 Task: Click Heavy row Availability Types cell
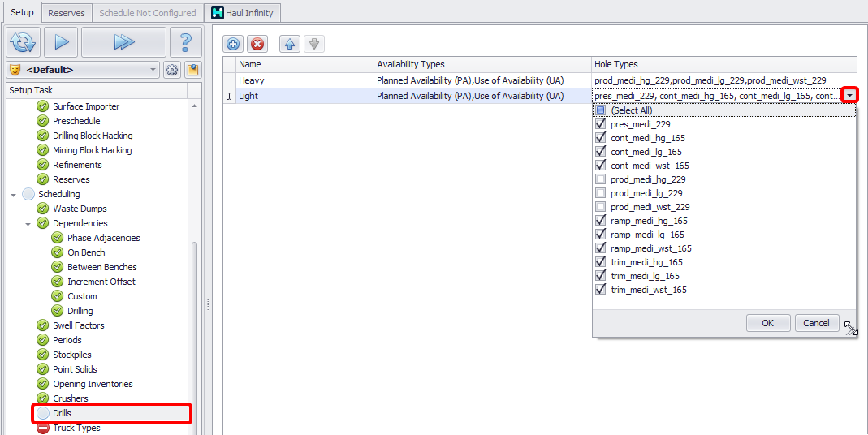[x=482, y=80]
